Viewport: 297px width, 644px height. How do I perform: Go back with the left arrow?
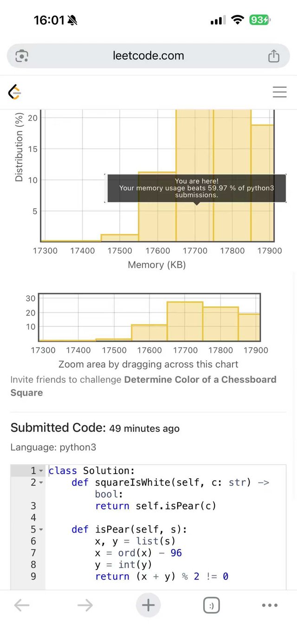tap(22, 605)
